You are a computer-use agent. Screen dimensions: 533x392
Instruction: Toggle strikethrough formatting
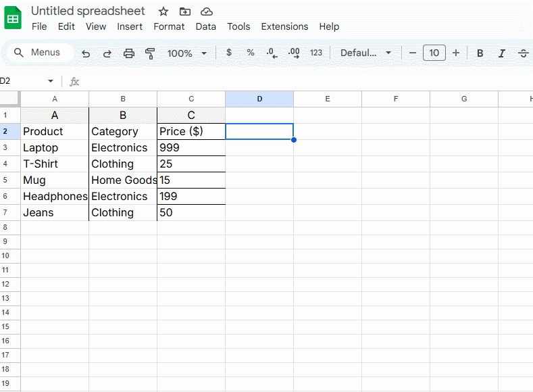pos(523,53)
